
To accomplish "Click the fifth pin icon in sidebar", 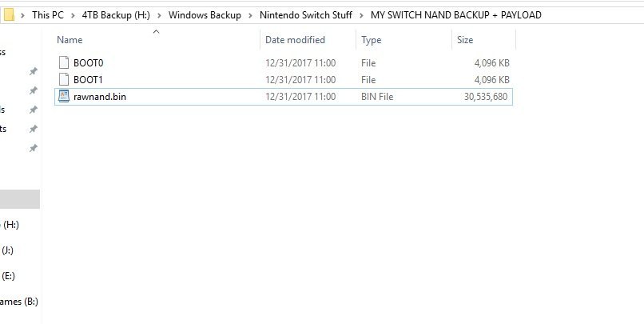I will click(34, 148).
